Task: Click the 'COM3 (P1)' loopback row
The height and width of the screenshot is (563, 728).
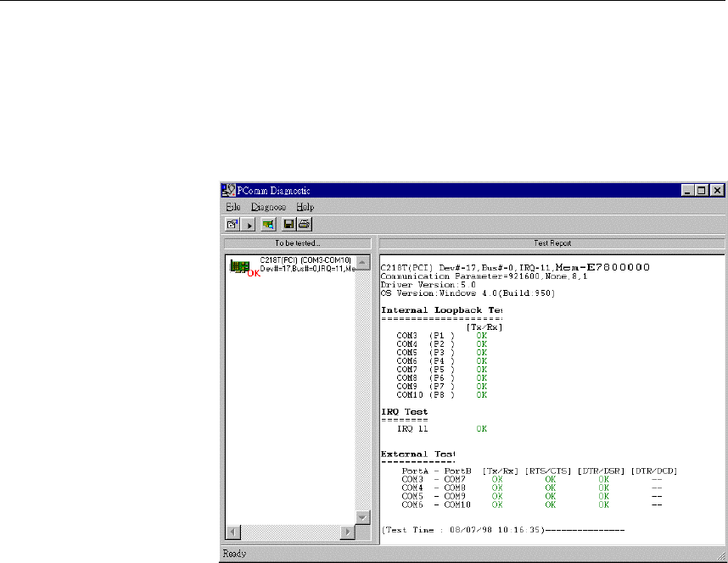Action: tap(441, 336)
